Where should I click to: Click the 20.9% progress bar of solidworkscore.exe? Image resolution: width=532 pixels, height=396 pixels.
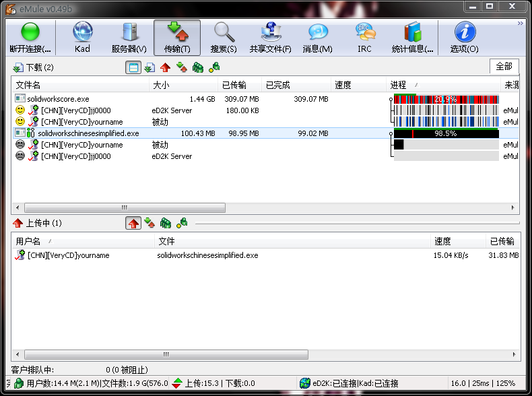click(x=446, y=99)
